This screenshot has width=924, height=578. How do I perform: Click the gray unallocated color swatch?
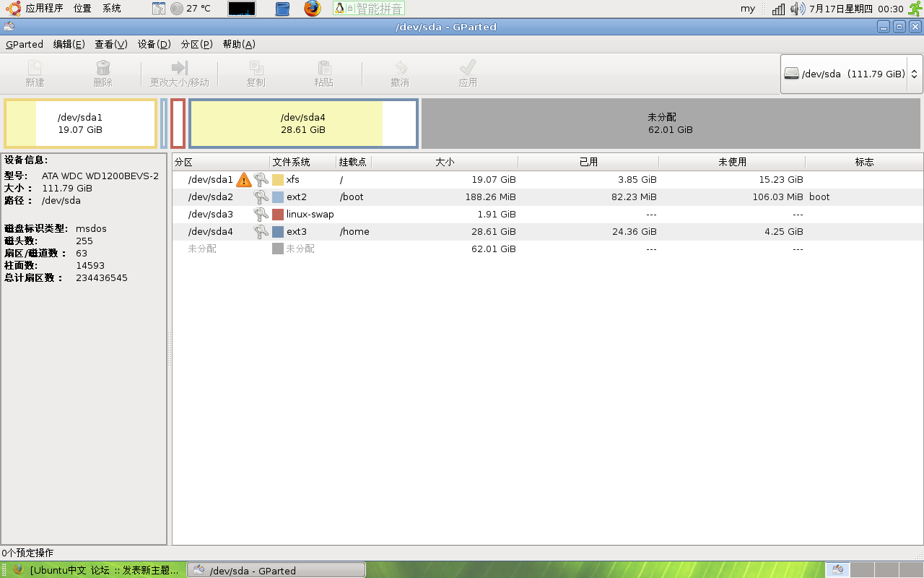click(x=278, y=249)
